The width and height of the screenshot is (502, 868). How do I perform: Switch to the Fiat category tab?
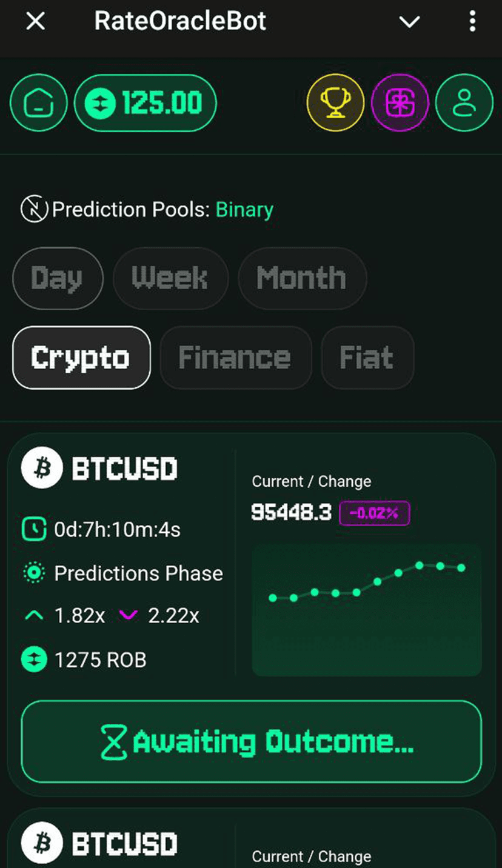pos(367,358)
